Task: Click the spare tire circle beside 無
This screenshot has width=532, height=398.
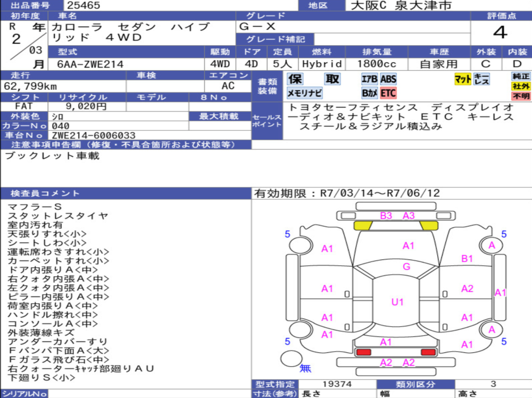Action: tap(291, 359)
